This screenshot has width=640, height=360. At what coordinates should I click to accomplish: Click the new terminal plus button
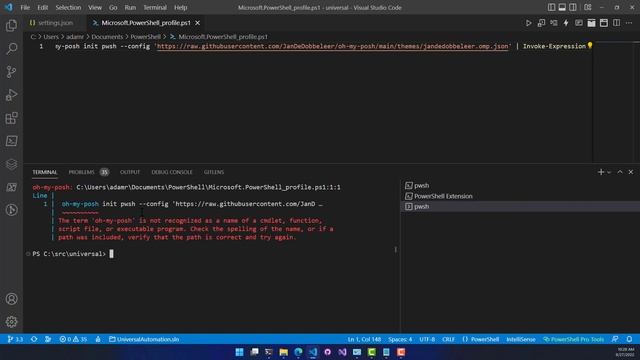(600, 172)
